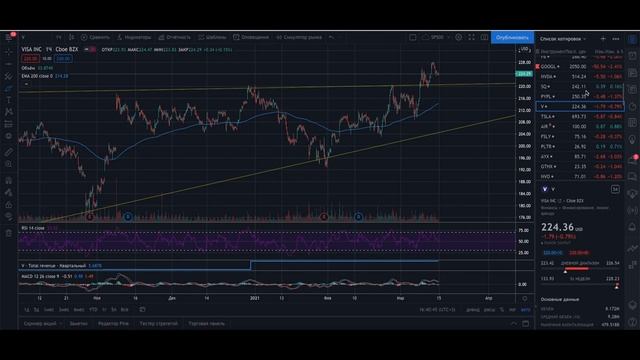Open the Fibonacci/pitchfork tools

point(9,76)
